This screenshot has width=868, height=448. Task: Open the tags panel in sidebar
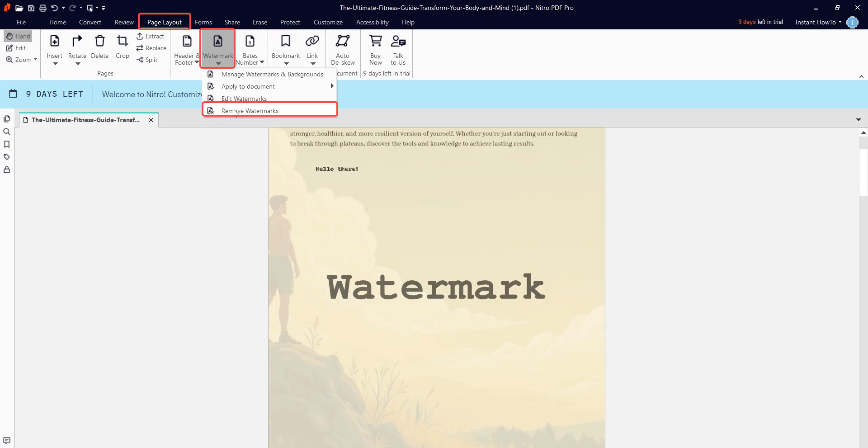tap(7, 157)
